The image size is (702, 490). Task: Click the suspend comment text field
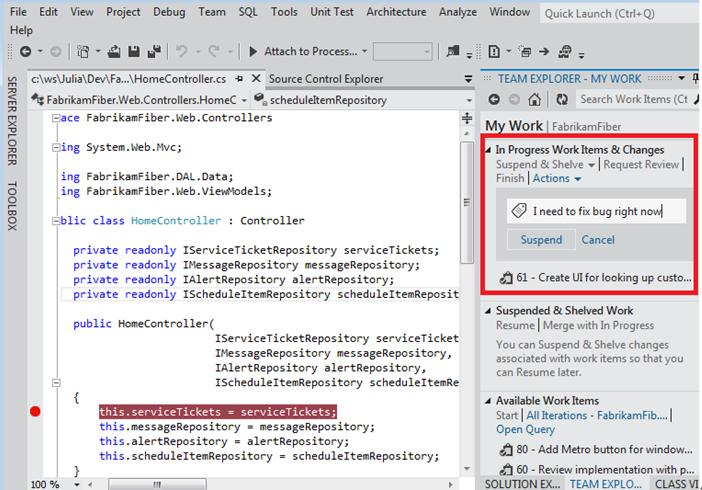pos(596,211)
